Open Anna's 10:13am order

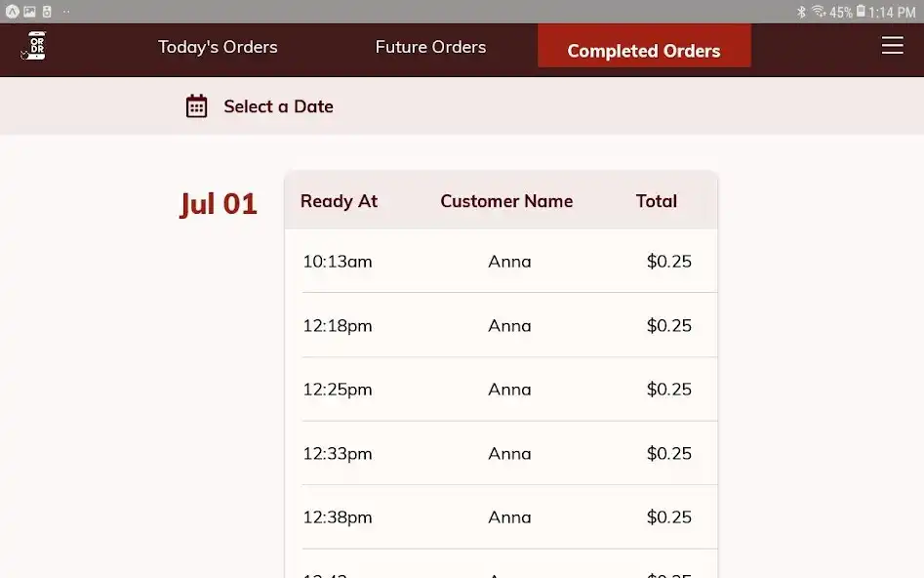(x=507, y=262)
